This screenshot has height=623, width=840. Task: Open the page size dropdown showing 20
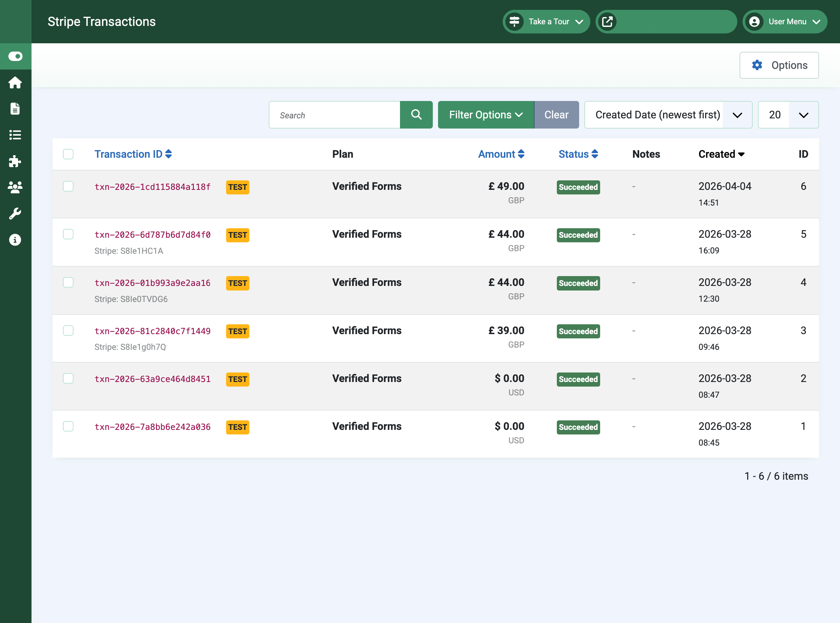tap(787, 115)
